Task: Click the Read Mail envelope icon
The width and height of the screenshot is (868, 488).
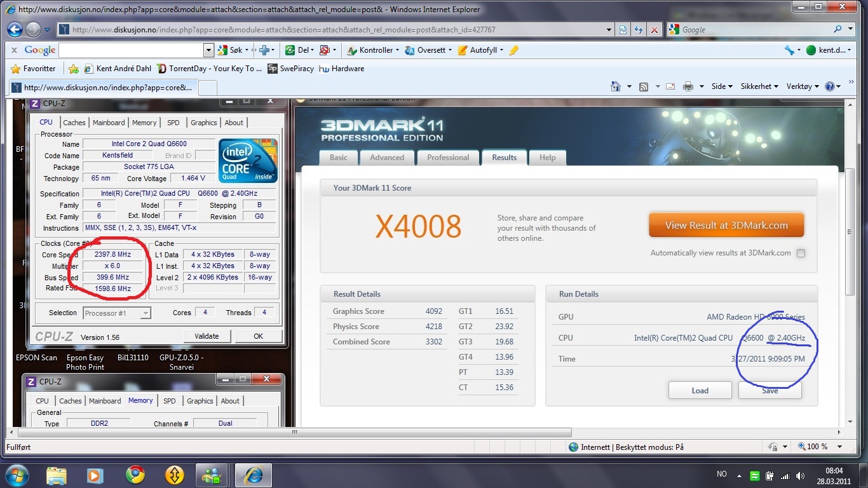Action: point(669,86)
